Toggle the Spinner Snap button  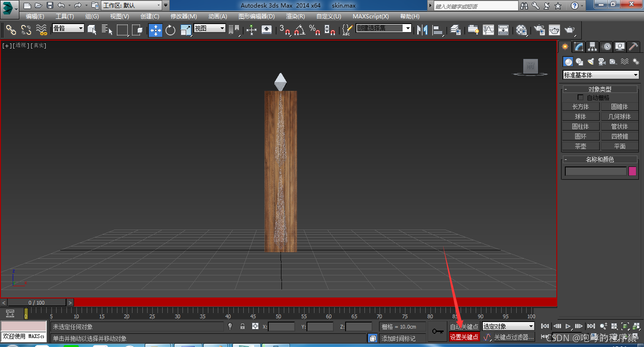pos(330,30)
